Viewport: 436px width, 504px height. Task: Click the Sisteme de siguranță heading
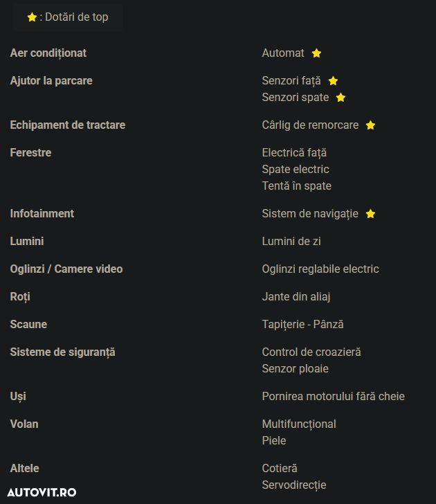click(x=63, y=352)
